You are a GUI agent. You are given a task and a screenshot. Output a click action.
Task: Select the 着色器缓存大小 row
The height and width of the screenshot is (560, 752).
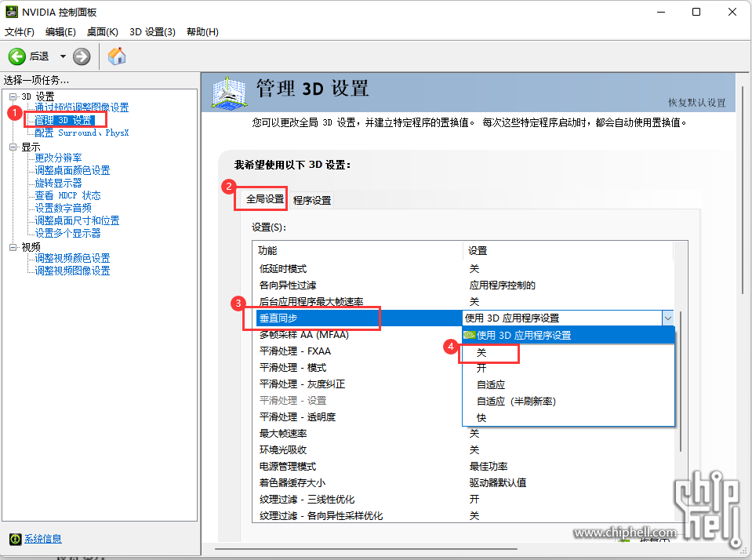tap(463, 482)
